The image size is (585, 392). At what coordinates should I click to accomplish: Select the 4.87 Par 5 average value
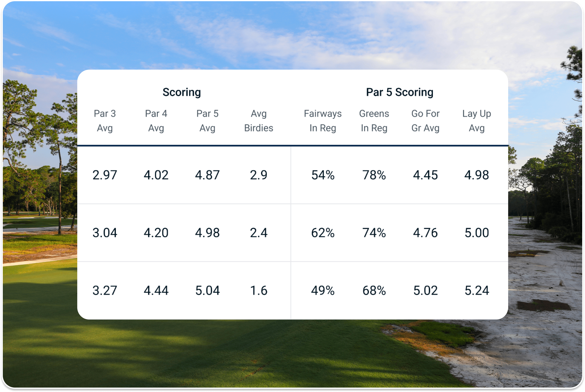click(207, 175)
